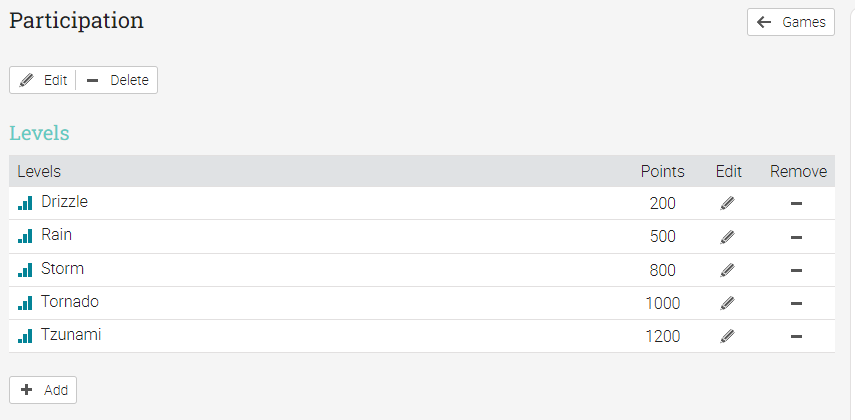Remove the Rain level
The height and width of the screenshot is (420, 855).
coord(797,237)
